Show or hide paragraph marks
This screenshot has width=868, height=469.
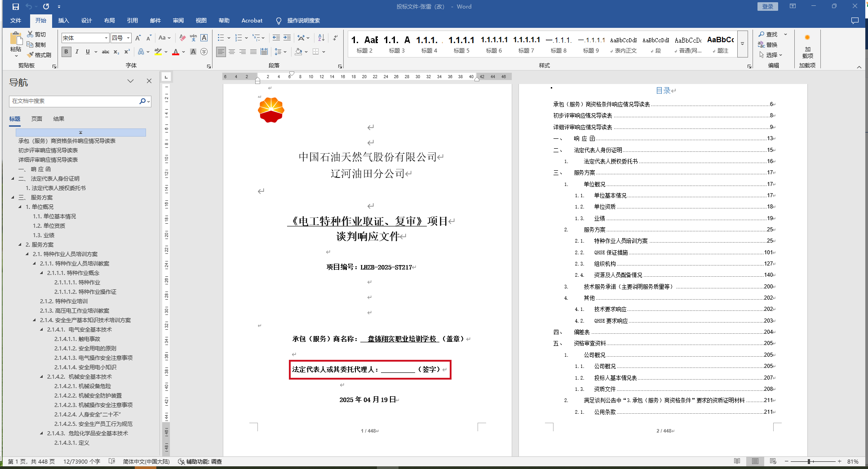tap(335, 38)
